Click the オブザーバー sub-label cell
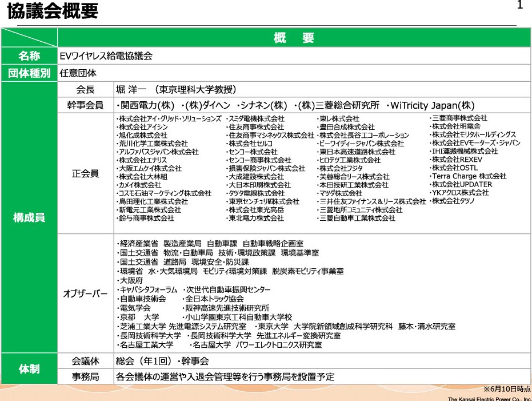 (x=85, y=294)
